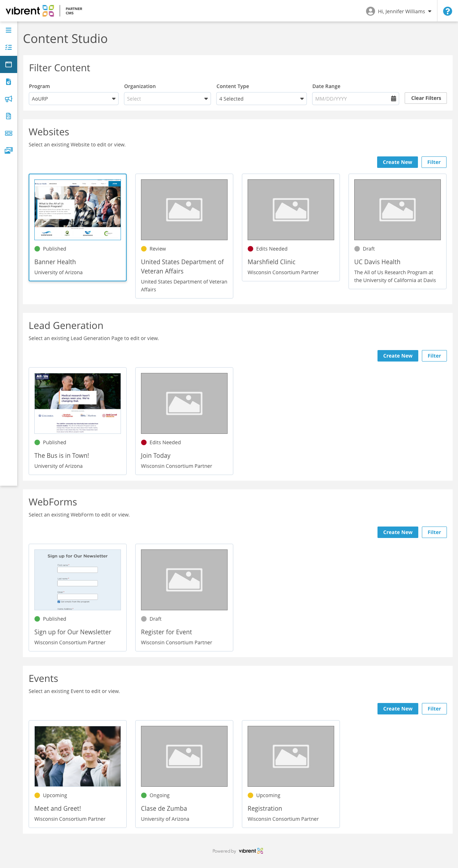The height and width of the screenshot is (868, 458).
Task: Click the Register for Event title
Action: [x=166, y=632]
